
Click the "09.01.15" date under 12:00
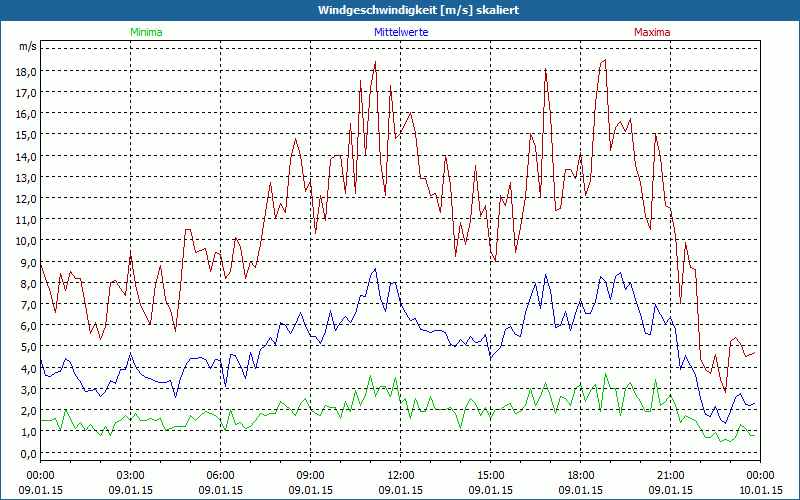point(401,490)
